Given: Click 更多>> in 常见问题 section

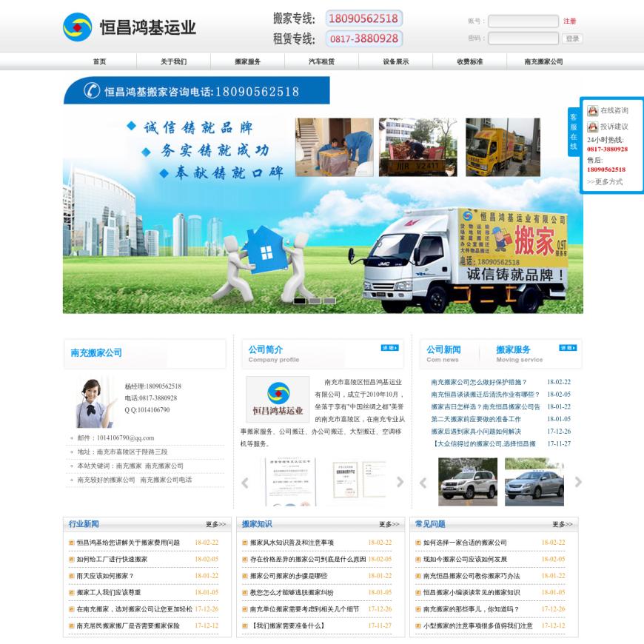Looking at the screenshot, I should (x=563, y=524).
